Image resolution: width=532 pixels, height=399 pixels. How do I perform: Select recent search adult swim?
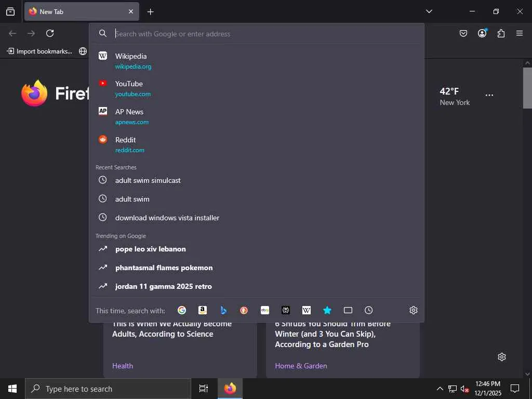click(257, 199)
